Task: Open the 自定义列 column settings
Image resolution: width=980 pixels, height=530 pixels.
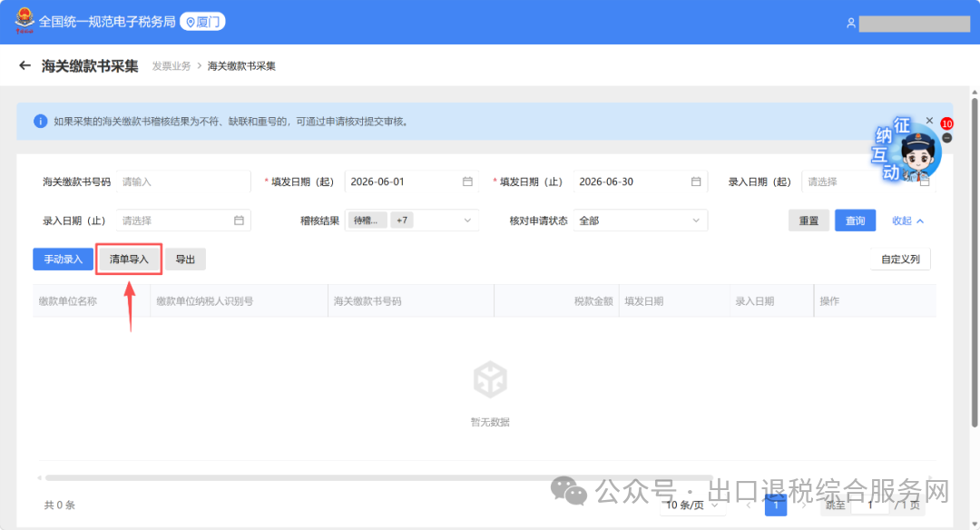Action: [x=900, y=260]
